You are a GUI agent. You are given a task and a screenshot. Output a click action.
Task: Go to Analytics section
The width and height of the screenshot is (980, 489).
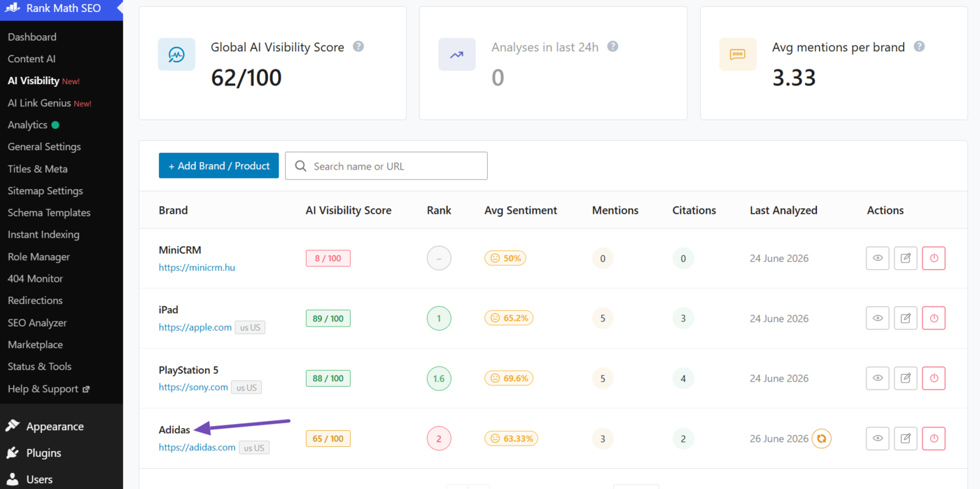point(27,125)
